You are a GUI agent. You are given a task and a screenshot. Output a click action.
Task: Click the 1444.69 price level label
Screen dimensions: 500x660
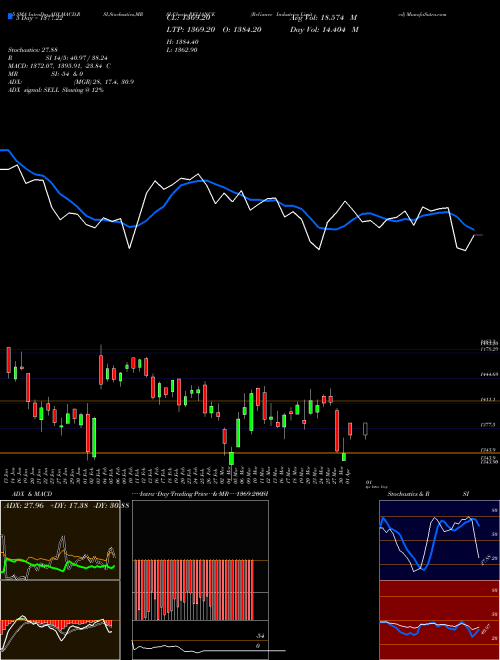tap(489, 374)
